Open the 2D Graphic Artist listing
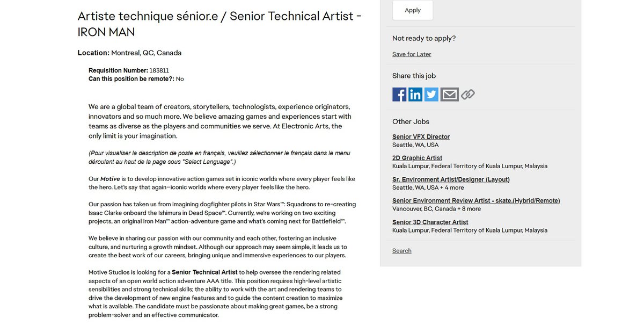This screenshot has height=325, width=644. 417,158
